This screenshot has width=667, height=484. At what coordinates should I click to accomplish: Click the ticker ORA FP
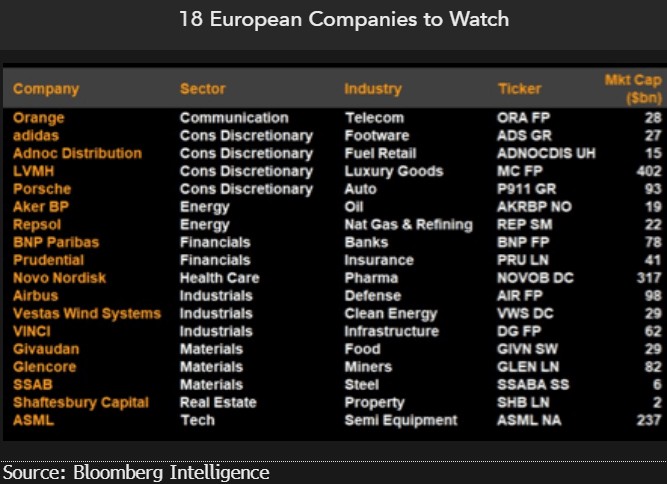[x=521, y=118]
